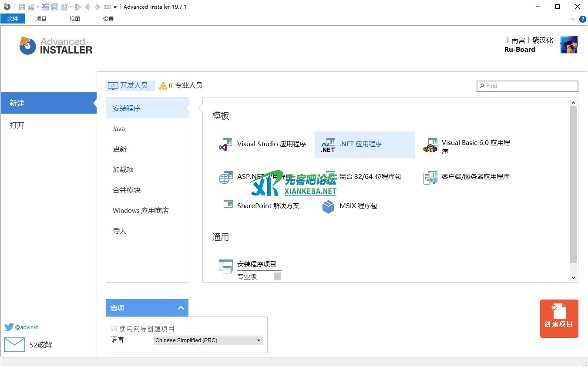
Task: Open the 文件 menu
Action: click(x=13, y=19)
